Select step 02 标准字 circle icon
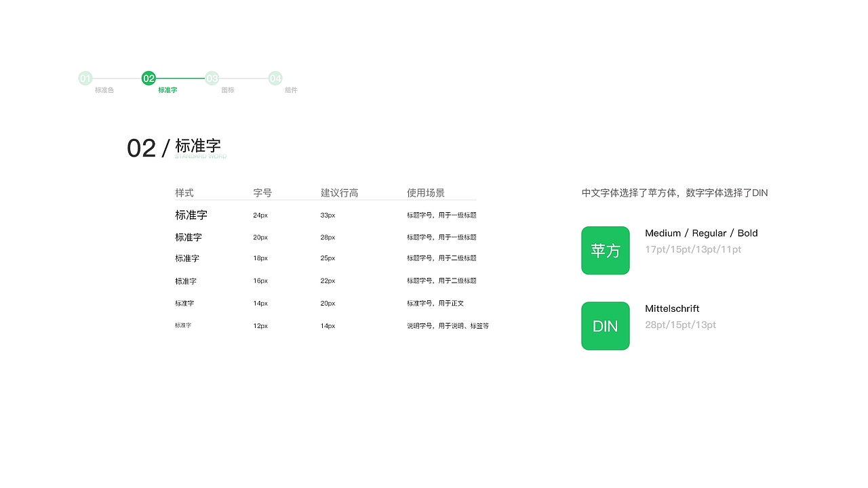The width and height of the screenshot is (868, 488). click(149, 78)
